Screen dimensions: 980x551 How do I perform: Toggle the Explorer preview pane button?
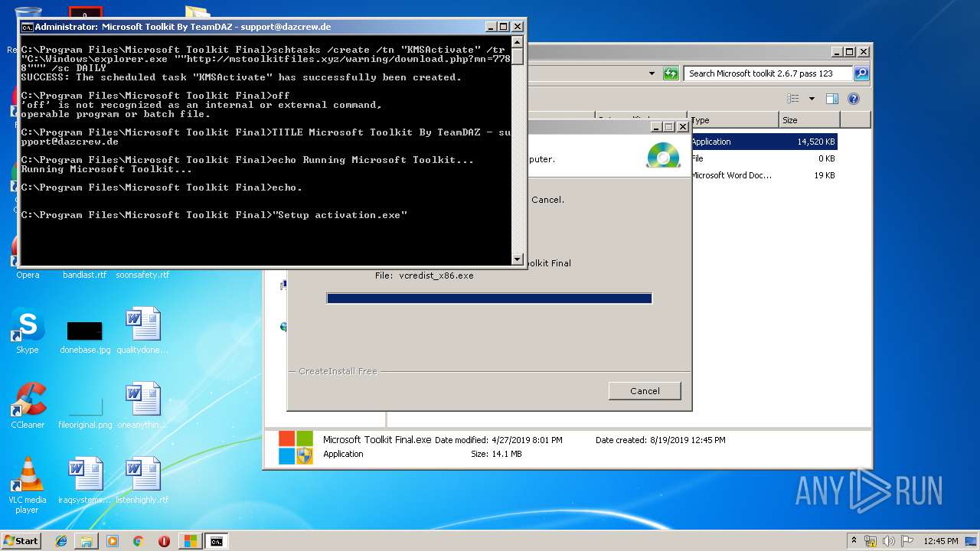(832, 99)
